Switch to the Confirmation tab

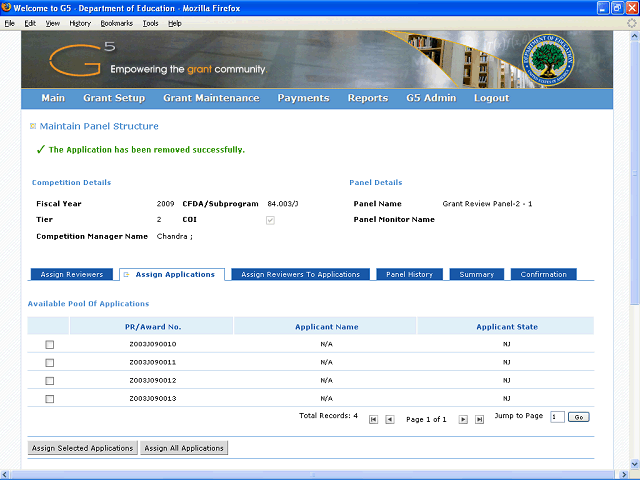544,274
